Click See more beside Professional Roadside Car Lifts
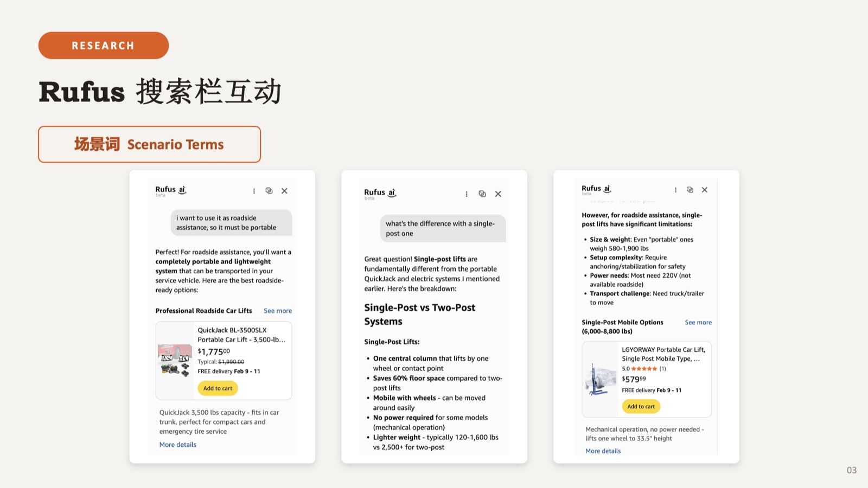Image resolution: width=868 pixels, height=488 pixels. (x=278, y=311)
